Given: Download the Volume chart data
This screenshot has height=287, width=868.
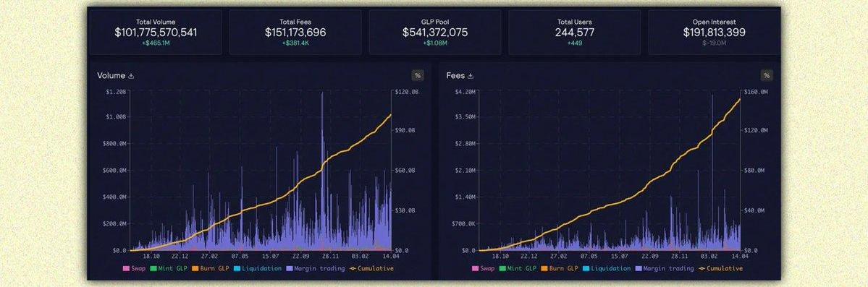Looking at the screenshot, I should click(131, 76).
